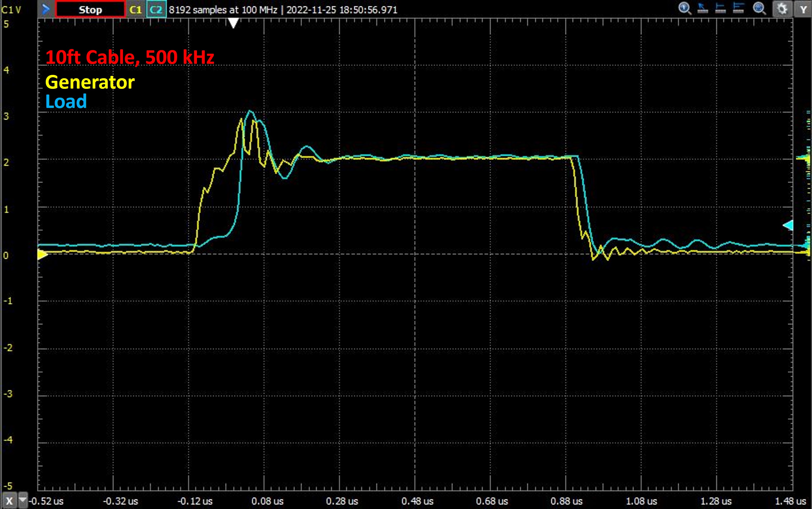Open plot settings gear menu
The height and width of the screenshot is (509, 812).
click(x=782, y=9)
